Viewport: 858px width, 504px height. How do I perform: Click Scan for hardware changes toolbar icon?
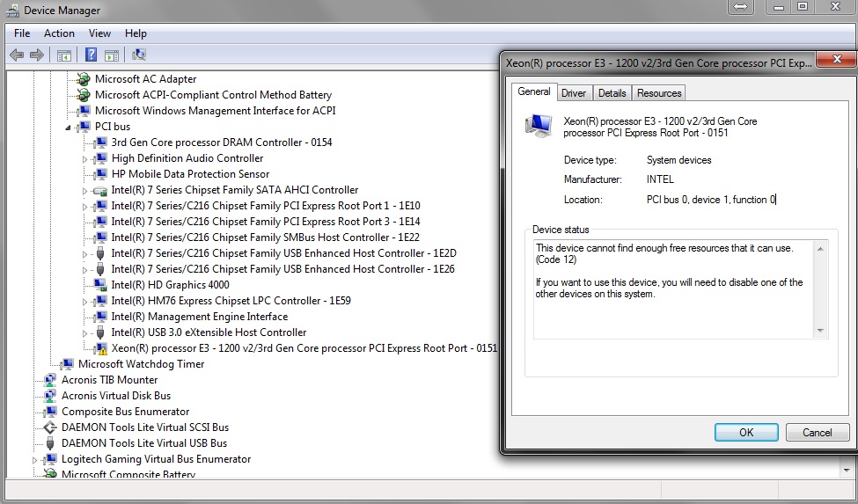[139, 55]
